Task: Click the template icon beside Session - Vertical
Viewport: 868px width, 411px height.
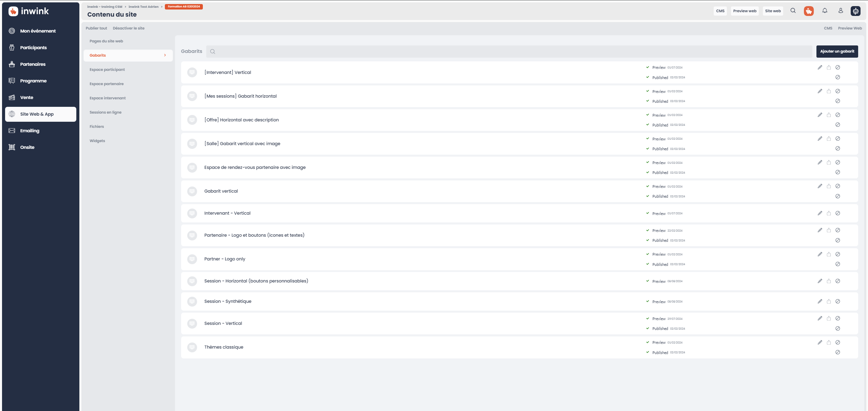Action: [x=192, y=324]
